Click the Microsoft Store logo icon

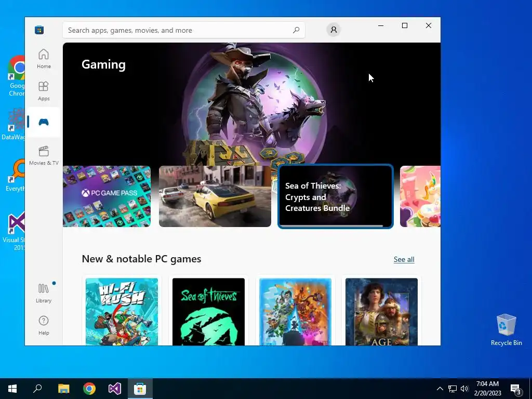[39, 30]
